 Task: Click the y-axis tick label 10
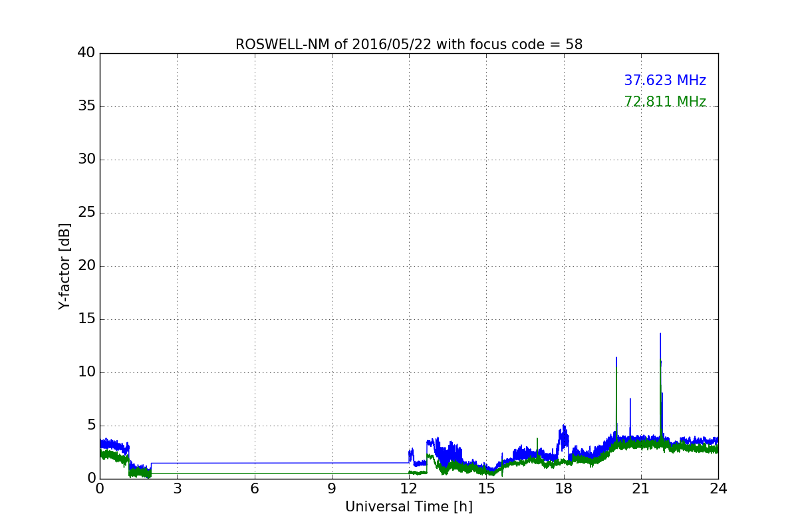pos(86,372)
